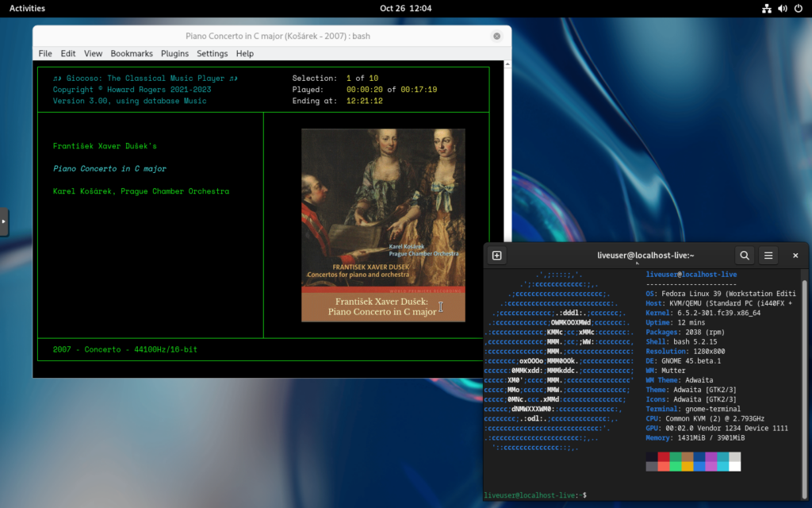Click the "Giocoso: The Classical Music Player" heading
Viewport: 812px width, 508px height.
pos(146,79)
